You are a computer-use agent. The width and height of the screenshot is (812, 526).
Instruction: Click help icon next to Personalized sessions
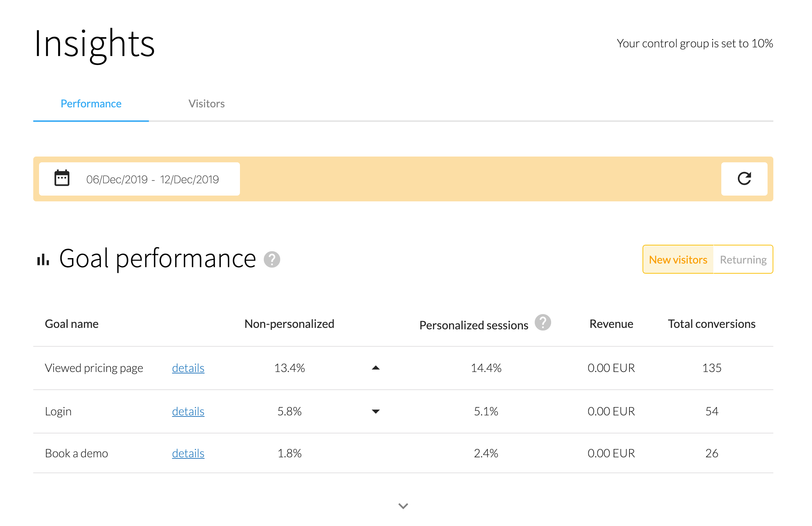543,322
